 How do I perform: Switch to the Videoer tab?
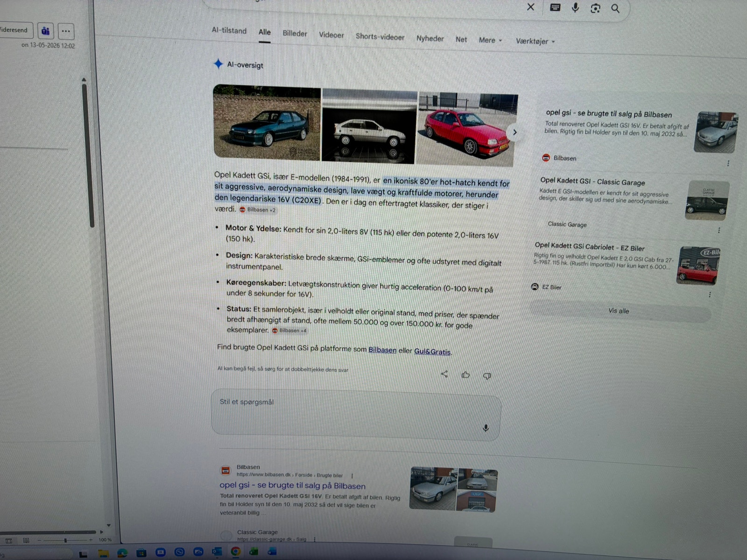pos(331,35)
